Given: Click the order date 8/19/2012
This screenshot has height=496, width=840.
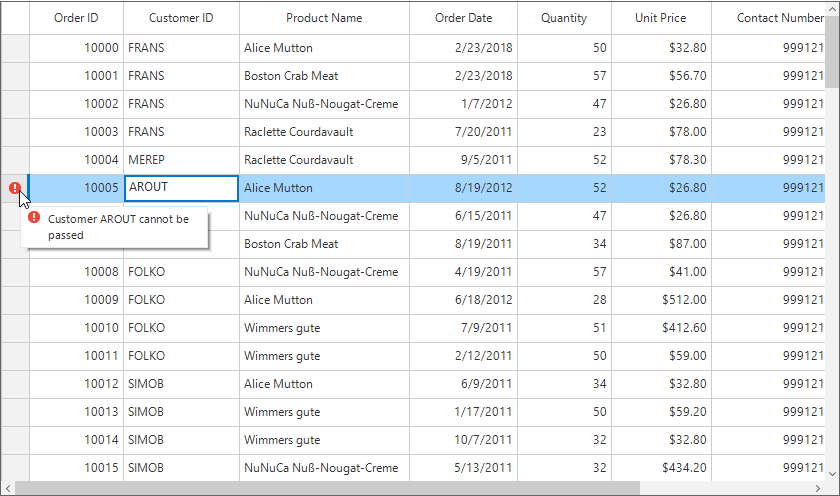Looking at the screenshot, I should 464,188.
